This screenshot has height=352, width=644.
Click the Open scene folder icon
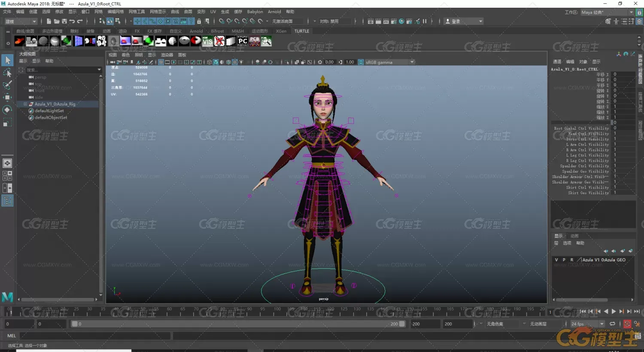point(56,21)
